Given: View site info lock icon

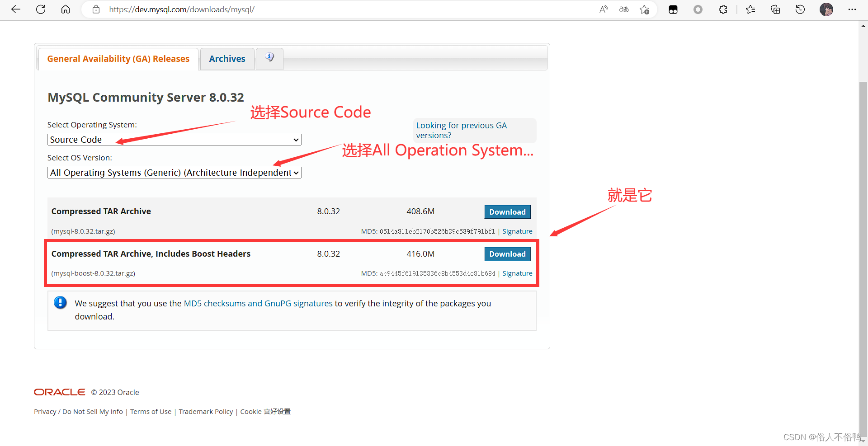Looking at the screenshot, I should [x=96, y=9].
